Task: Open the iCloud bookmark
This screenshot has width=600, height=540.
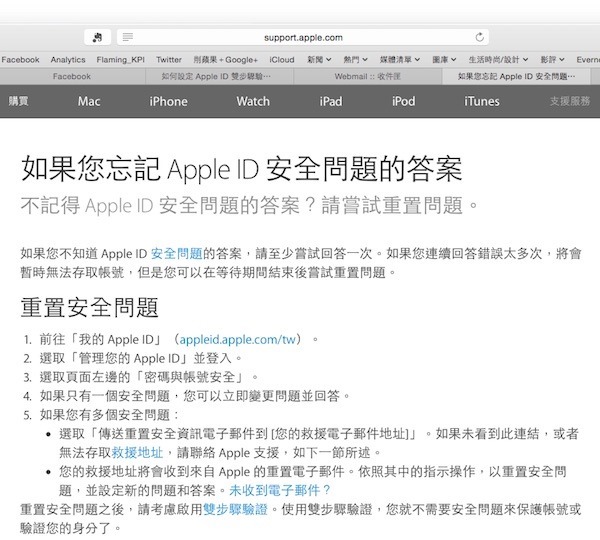Action: [x=282, y=60]
